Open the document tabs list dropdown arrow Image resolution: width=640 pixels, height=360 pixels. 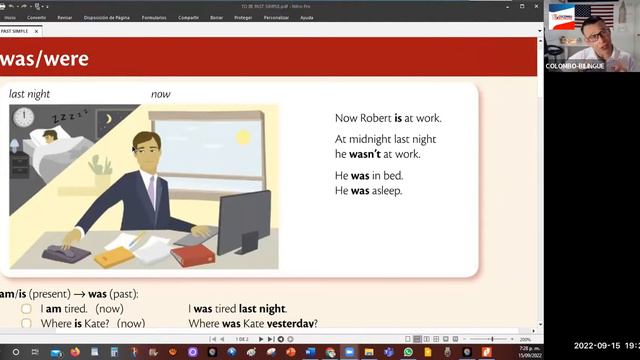[x=540, y=31]
